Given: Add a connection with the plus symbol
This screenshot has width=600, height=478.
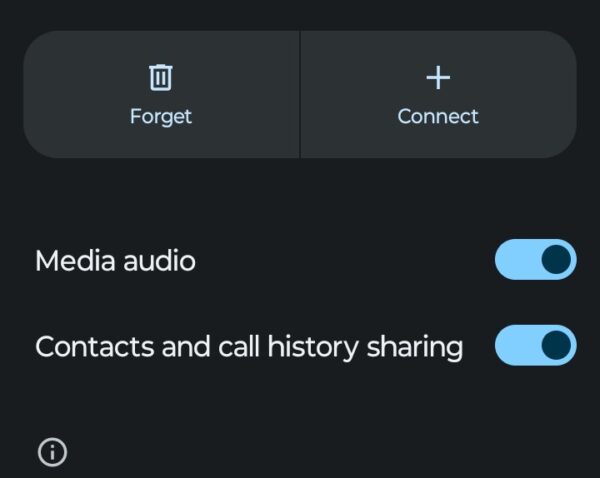Looking at the screenshot, I should [x=438, y=77].
